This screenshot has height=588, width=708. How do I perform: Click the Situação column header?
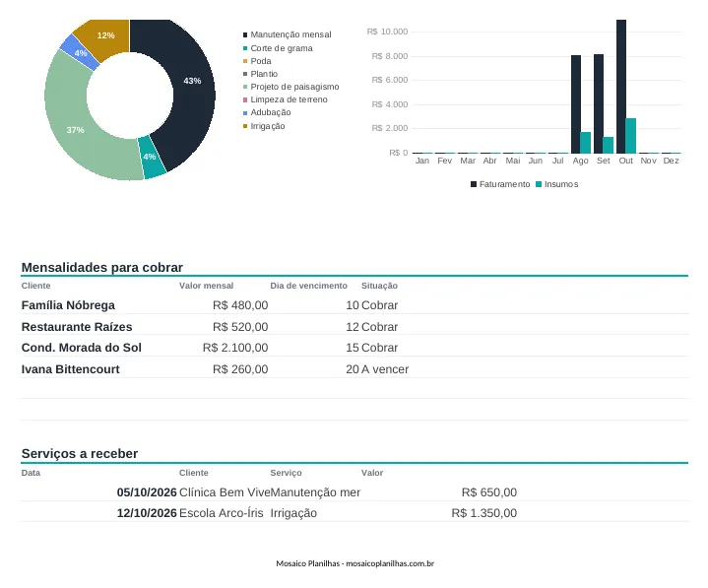click(x=379, y=286)
